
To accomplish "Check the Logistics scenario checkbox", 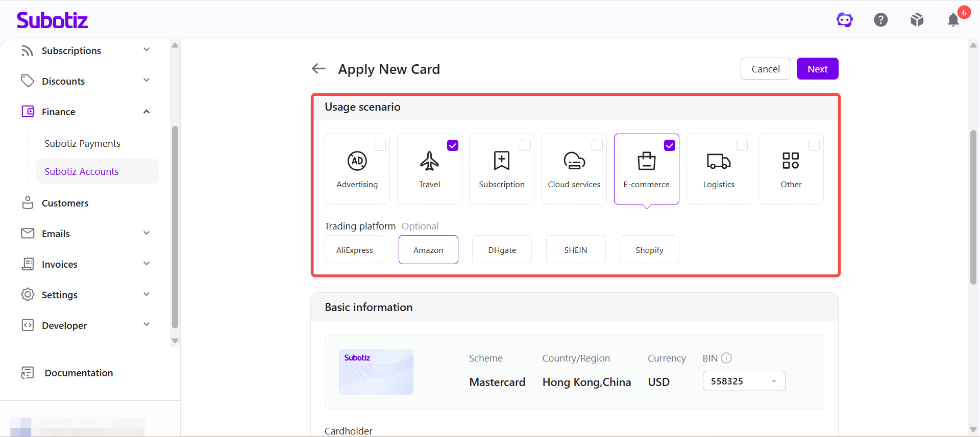I will click(x=742, y=145).
